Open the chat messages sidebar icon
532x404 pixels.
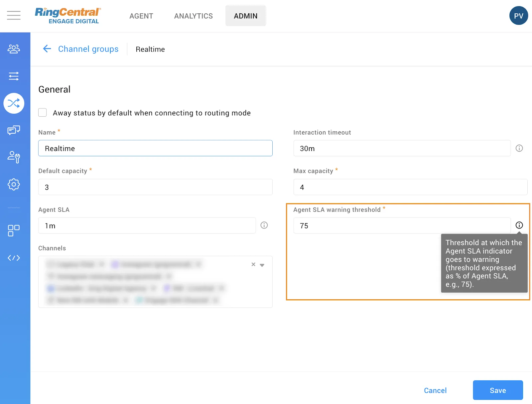[x=14, y=130]
